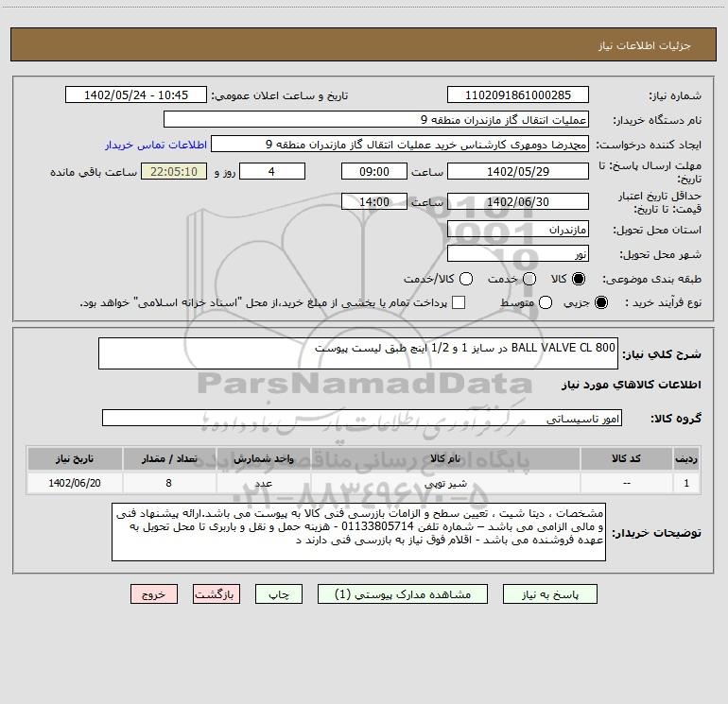Click the خروج exit button
This screenshot has width=728, height=704.
coord(154,594)
